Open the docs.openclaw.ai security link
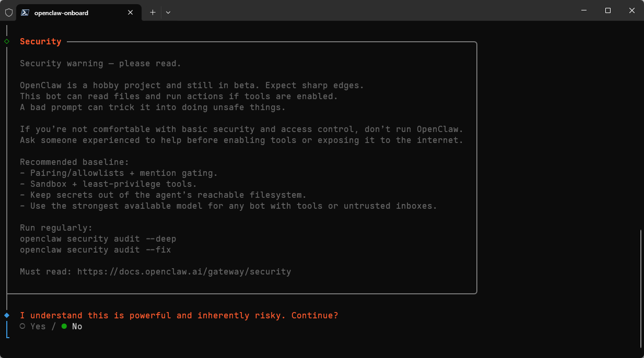This screenshot has width=644, height=358. click(x=184, y=271)
